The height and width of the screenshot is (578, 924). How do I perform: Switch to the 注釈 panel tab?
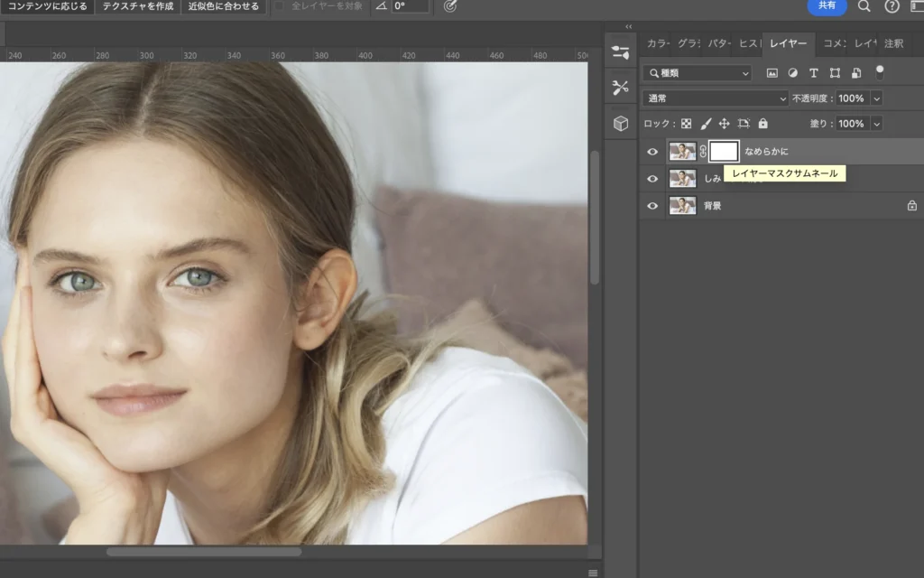point(893,43)
